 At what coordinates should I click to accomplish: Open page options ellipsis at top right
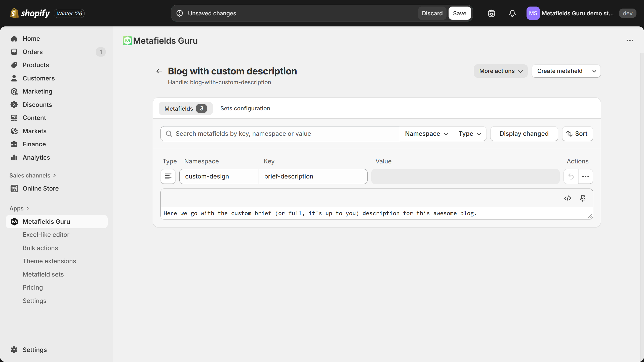630,40
